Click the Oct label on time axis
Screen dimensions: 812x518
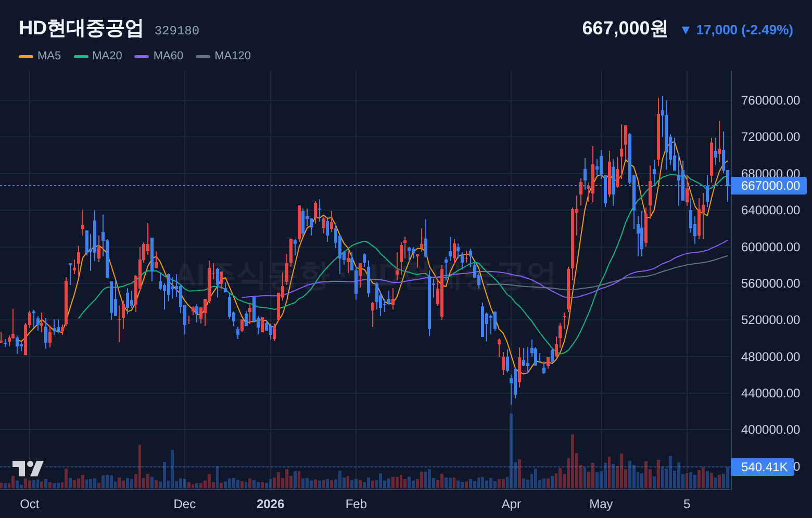(30, 504)
